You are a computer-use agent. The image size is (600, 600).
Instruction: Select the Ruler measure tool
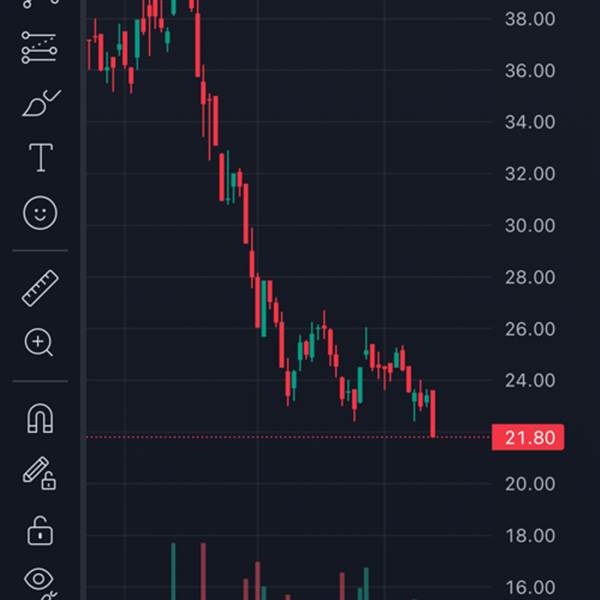coord(40,288)
